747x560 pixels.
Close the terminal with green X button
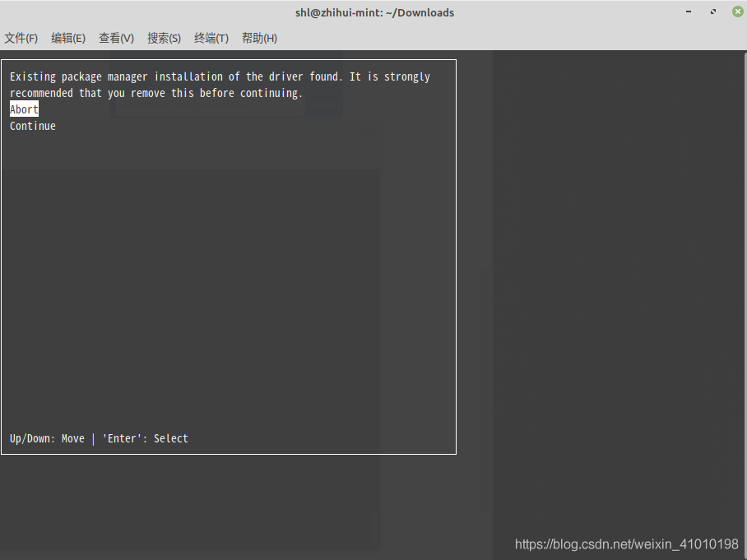click(x=737, y=12)
